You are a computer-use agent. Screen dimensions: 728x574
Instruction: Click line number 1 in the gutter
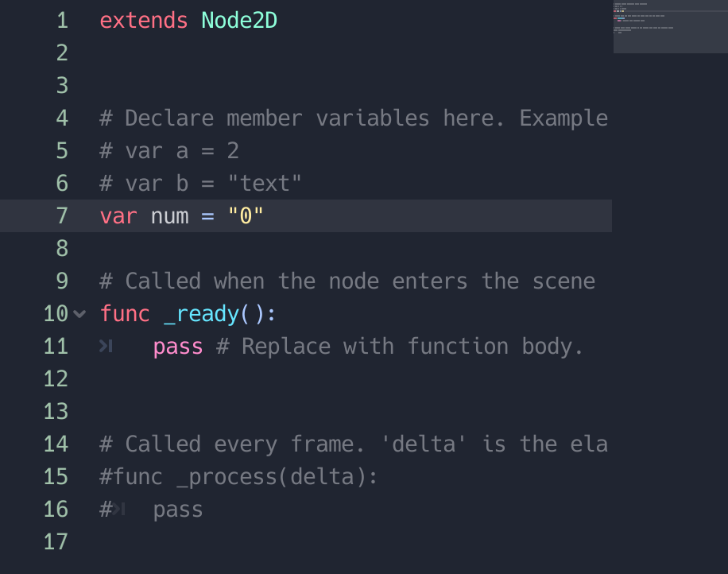pos(62,21)
